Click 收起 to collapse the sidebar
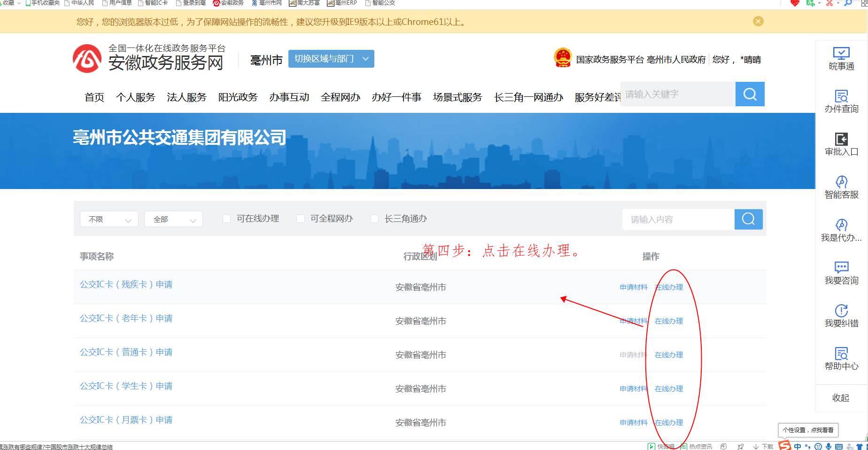The width and height of the screenshot is (868, 450). [x=841, y=398]
